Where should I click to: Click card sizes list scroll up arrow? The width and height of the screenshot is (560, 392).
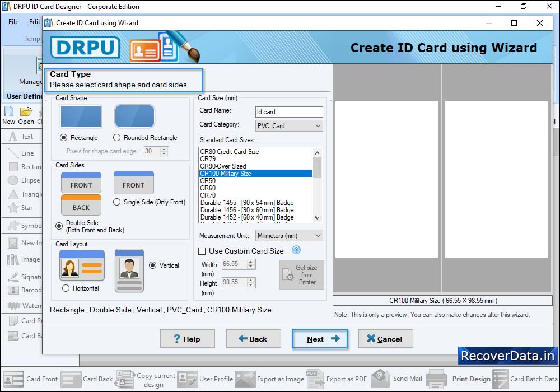tap(317, 153)
